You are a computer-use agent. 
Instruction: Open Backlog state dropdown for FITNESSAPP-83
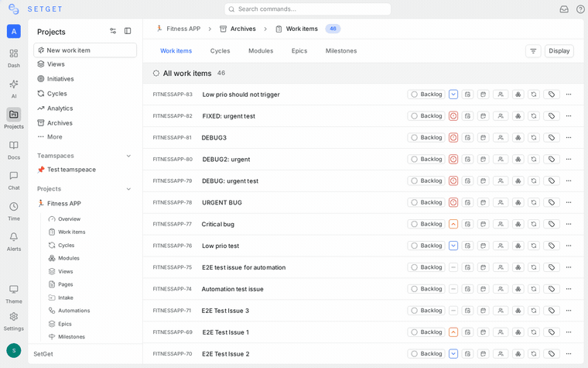[426, 95]
